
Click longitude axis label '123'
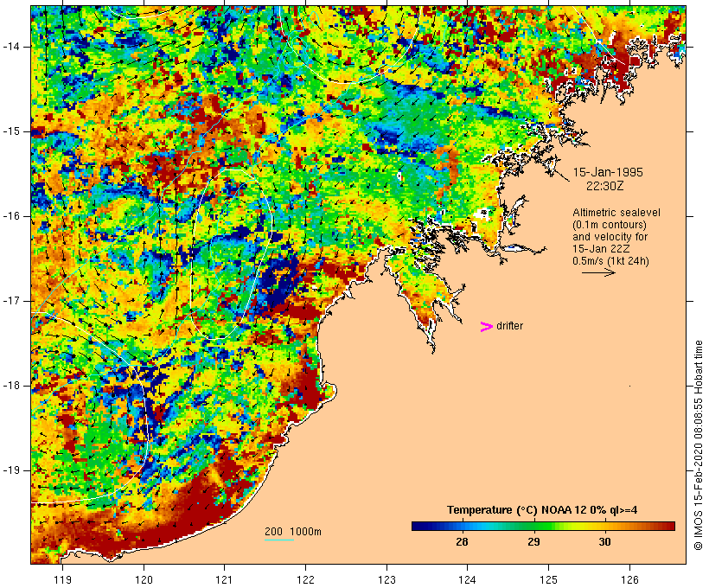pyautogui.click(x=386, y=579)
